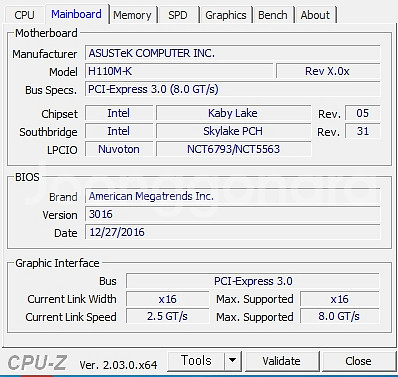Viewport: 398px width, 377px height.
Task: Select the ASUSTeK COMPUTER INC. manufacturer field
Action: (x=232, y=53)
